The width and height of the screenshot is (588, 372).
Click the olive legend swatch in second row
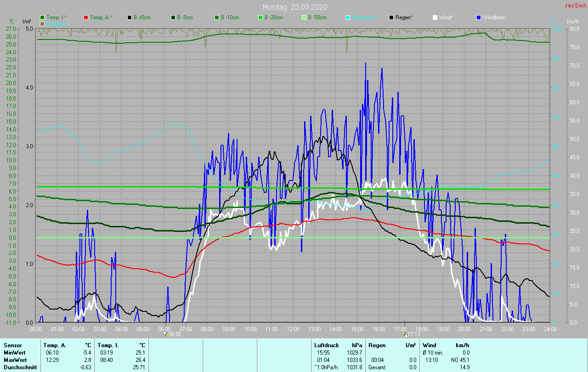42,23
